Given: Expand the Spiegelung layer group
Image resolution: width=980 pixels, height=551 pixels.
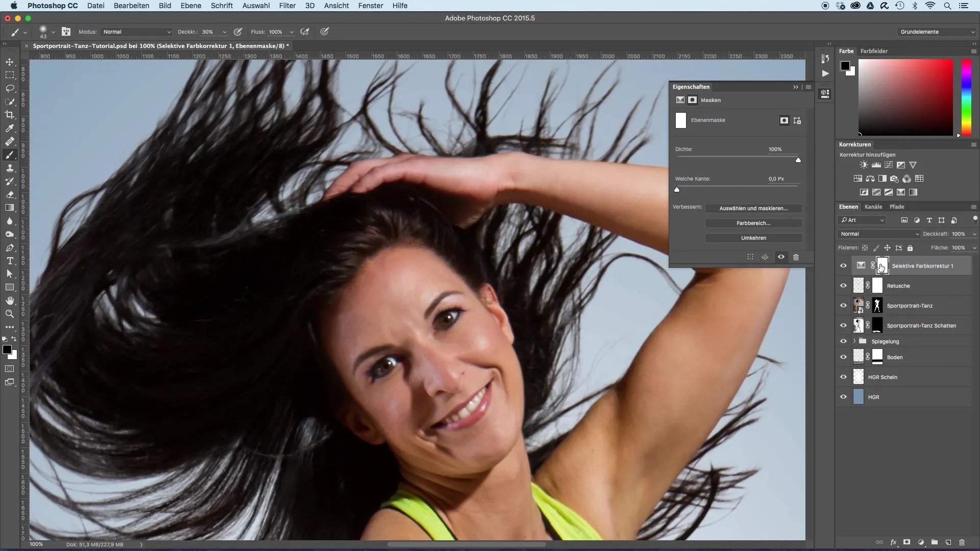Looking at the screenshot, I should [854, 341].
